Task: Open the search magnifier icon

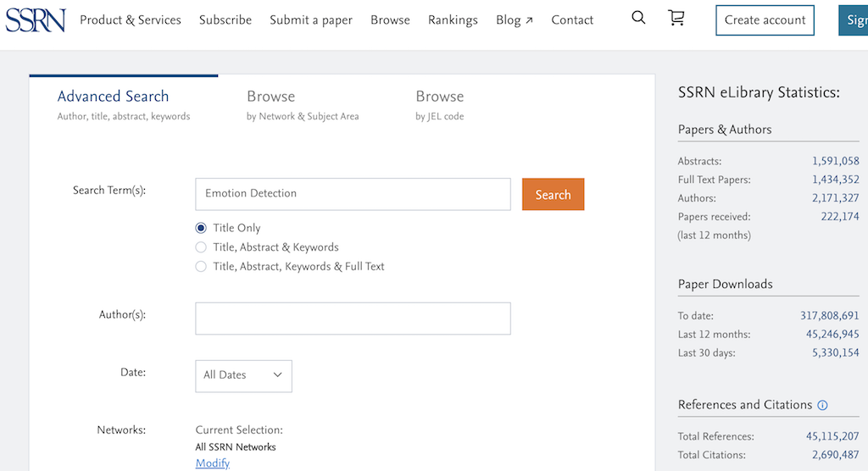Action: click(638, 18)
